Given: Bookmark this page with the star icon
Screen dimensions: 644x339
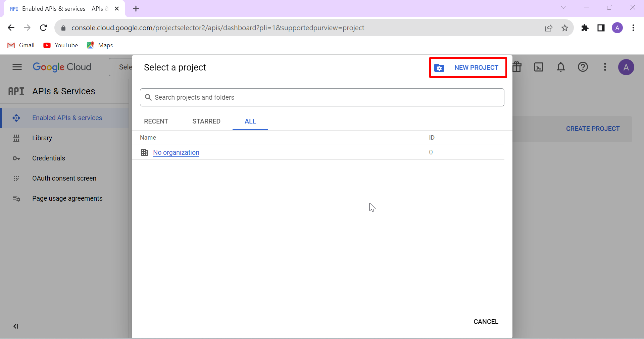Looking at the screenshot, I should (x=565, y=28).
